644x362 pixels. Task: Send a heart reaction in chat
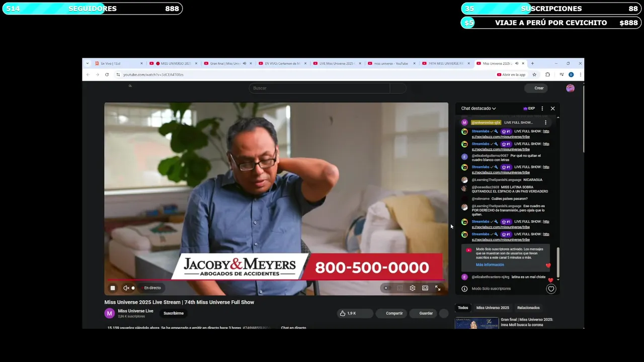(551, 289)
